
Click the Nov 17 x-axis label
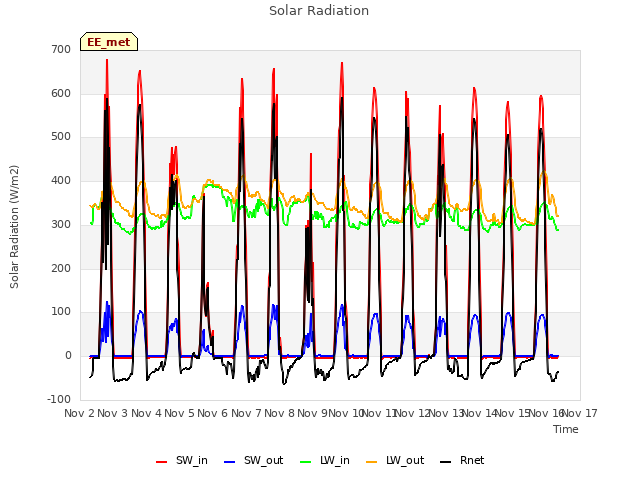pos(580,413)
